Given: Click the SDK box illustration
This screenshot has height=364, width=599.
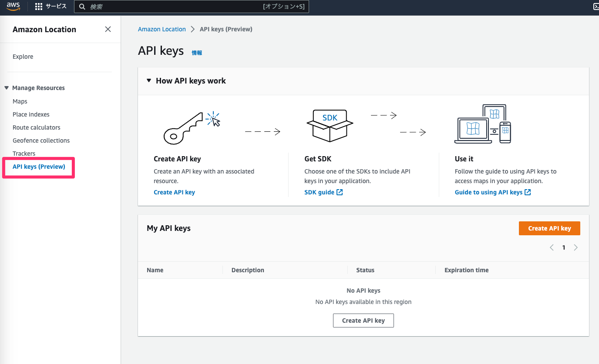Looking at the screenshot, I should [330, 125].
